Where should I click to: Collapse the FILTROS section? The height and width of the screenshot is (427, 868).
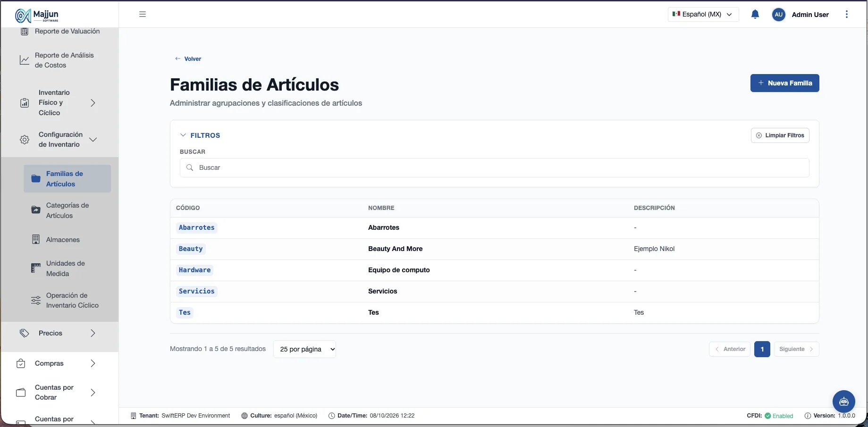200,135
